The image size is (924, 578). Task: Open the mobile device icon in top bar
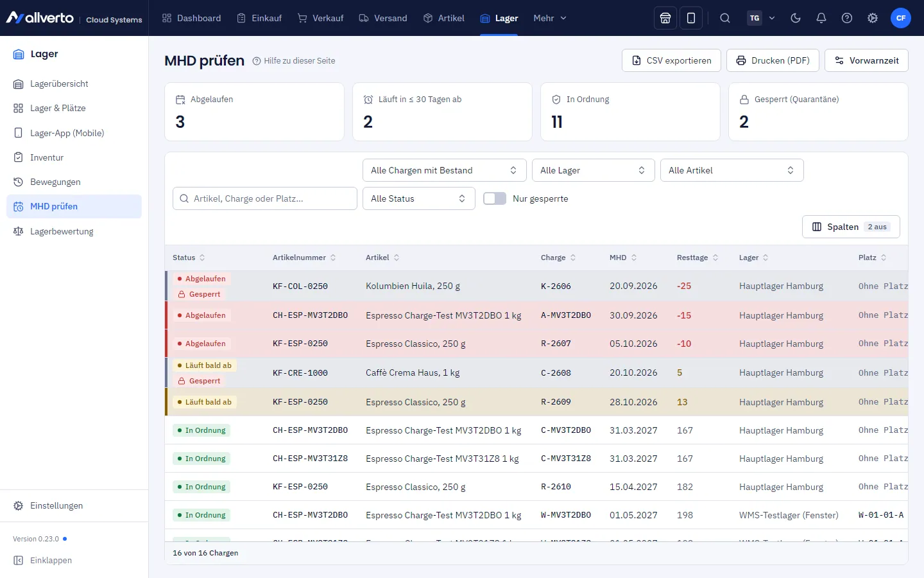691,18
